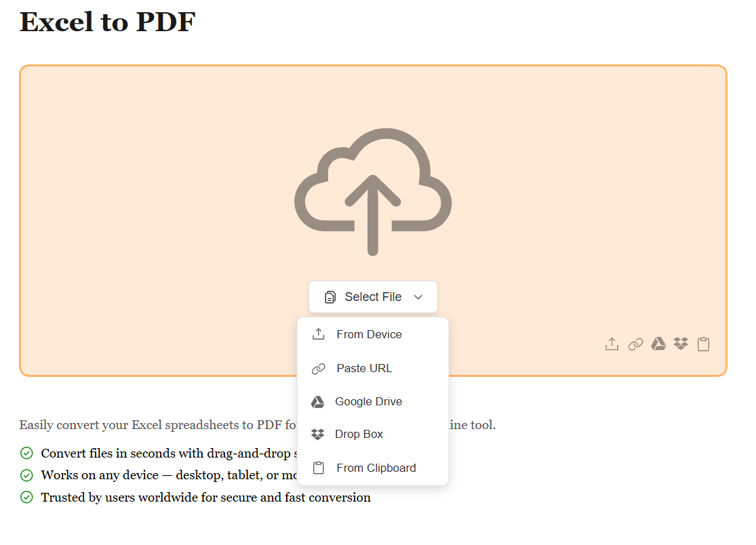Select 'Paste URL' menu option
The height and width of the screenshot is (545, 756).
(364, 369)
